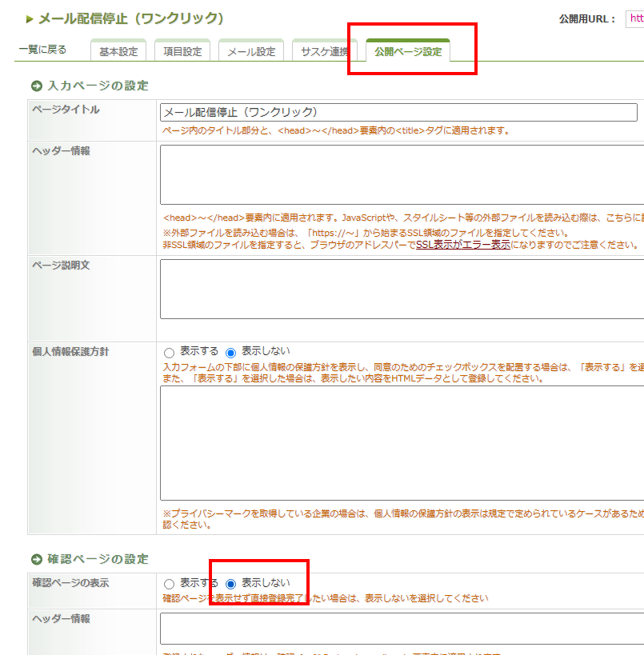This screenshot has height=655, width=644.
Task: Focus the ページタイトル text field
Action: coord(398,112)
